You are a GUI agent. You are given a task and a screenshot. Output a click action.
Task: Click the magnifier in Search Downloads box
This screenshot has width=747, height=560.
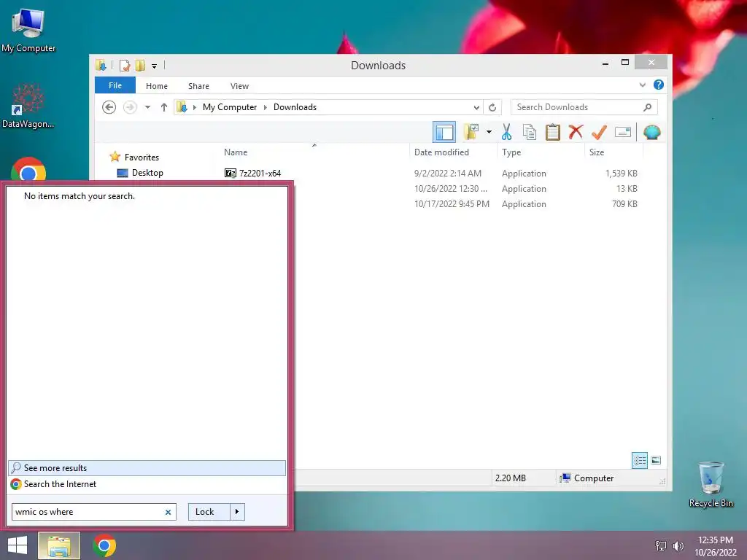click(647, 107)
